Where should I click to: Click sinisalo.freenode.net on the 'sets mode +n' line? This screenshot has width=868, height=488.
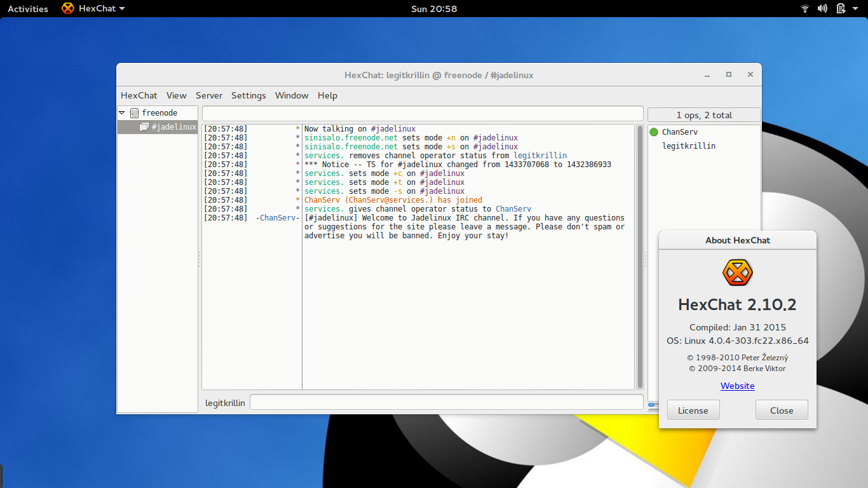(351, 138)
